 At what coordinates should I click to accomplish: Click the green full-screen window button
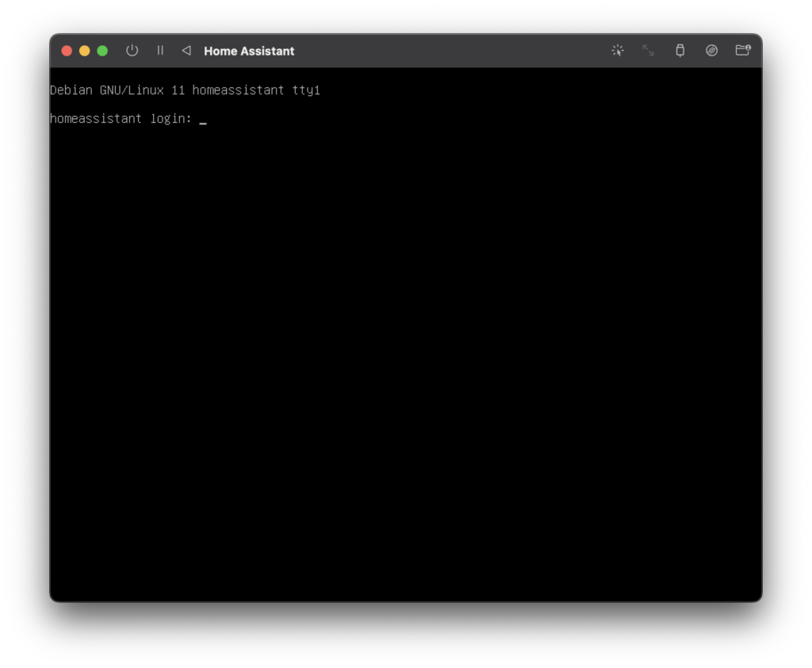click(x=102, y=51)
